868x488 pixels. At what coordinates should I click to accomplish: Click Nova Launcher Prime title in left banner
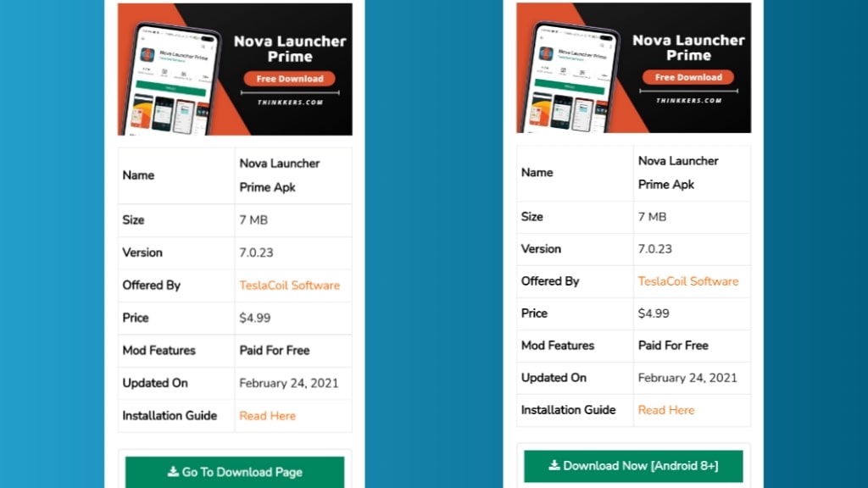pos(290,49)
